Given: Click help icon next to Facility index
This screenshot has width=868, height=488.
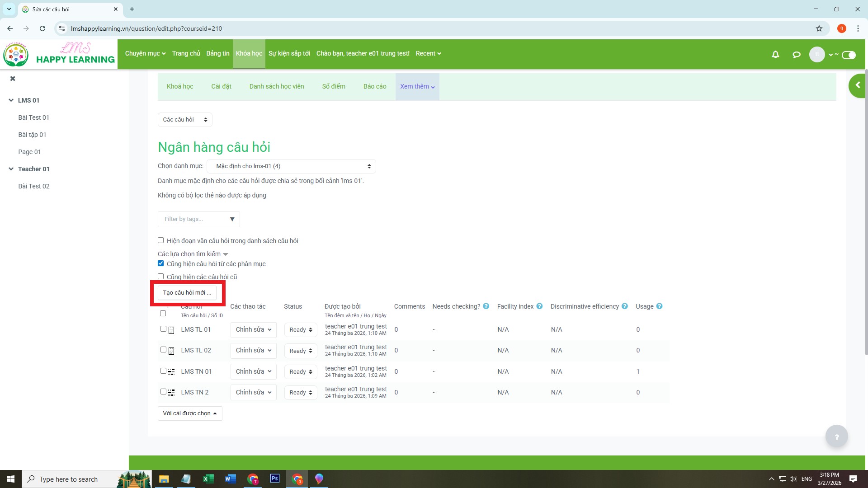Looking at the screenshot, I should tap(539, 306).
